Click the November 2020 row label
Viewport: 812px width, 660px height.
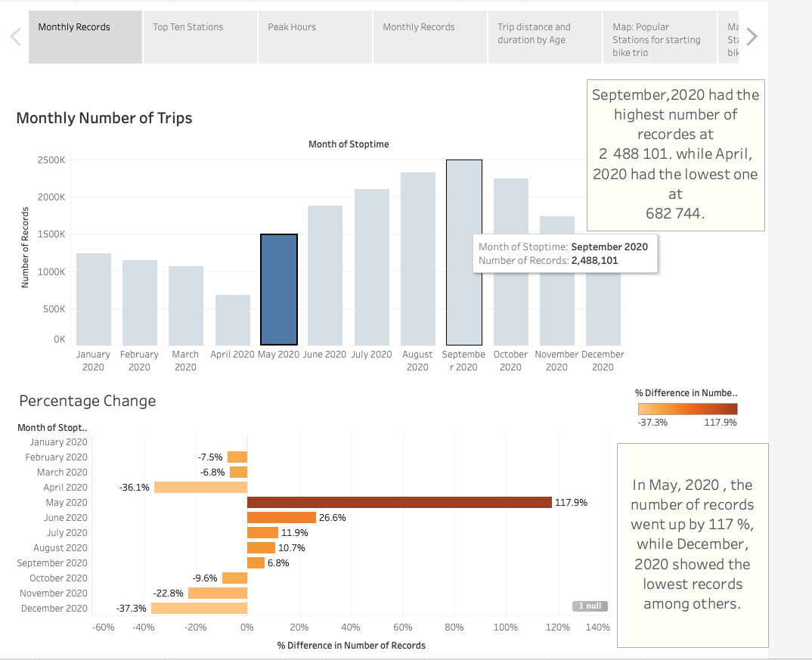[x=52, y=593]
